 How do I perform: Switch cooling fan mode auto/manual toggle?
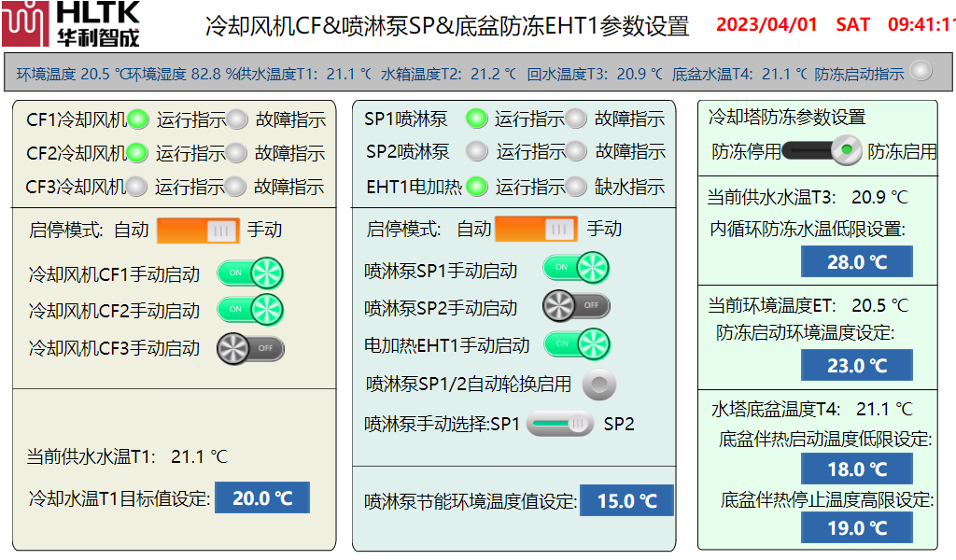tap(198, 230)
